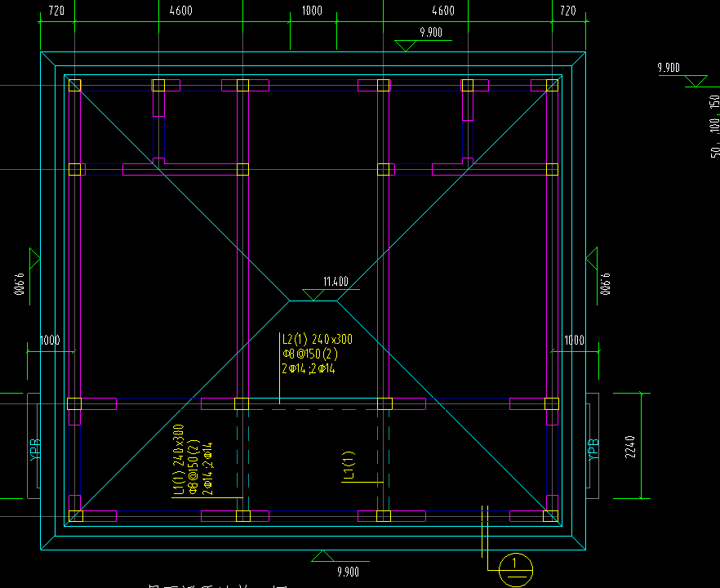Click the 720 dimension at the top-left corner
720x588 pixels.
(x=56, y=11)
